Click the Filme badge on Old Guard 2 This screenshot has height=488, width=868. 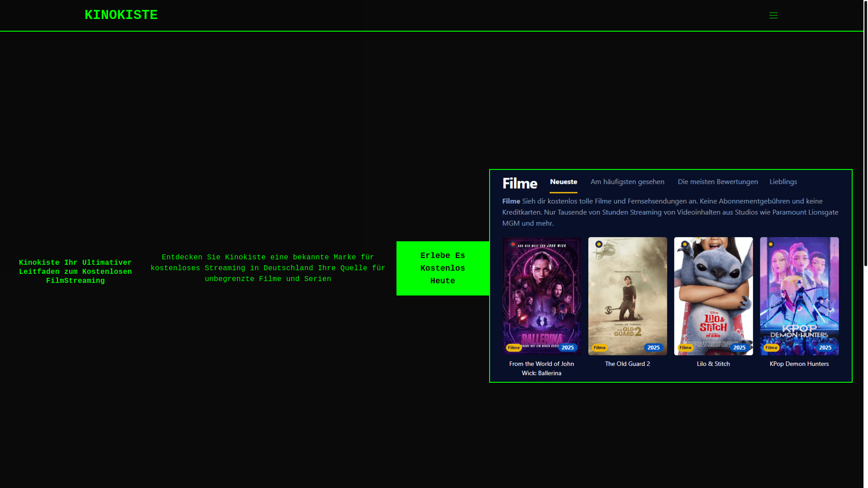pos(599,347)
